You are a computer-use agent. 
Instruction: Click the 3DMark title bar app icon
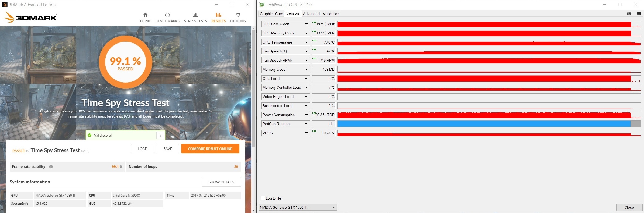(x=5, y=5)
